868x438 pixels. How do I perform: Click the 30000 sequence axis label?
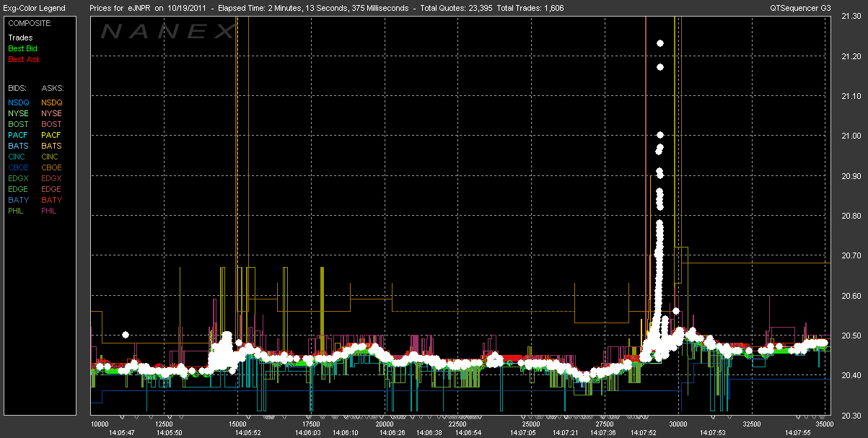679,424
